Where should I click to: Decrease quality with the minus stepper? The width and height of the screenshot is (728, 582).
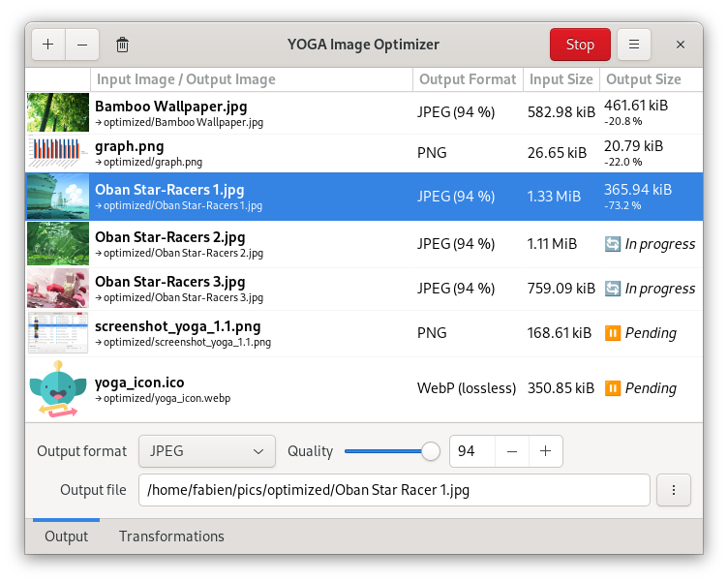[x=512, y=451]
